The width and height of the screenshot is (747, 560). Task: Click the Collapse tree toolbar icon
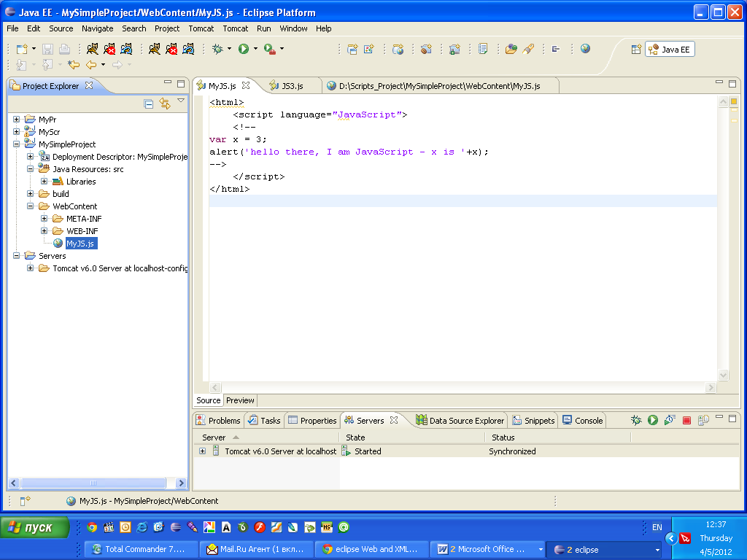555,49
